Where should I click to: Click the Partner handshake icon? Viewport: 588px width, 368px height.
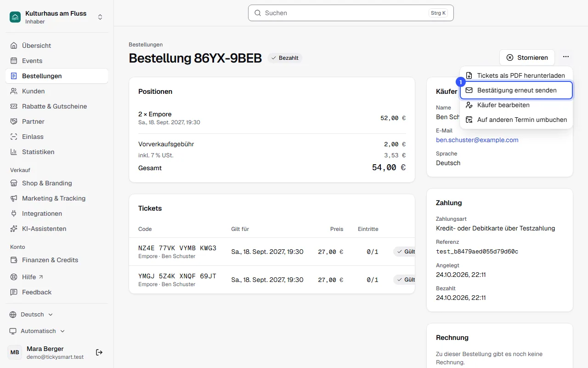click(x=14, y=121)
